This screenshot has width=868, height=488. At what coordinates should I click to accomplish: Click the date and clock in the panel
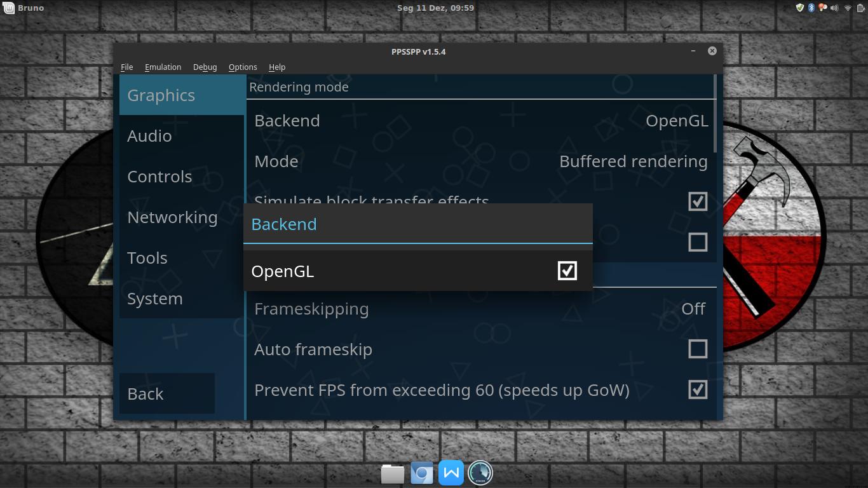tap(435, 8)
